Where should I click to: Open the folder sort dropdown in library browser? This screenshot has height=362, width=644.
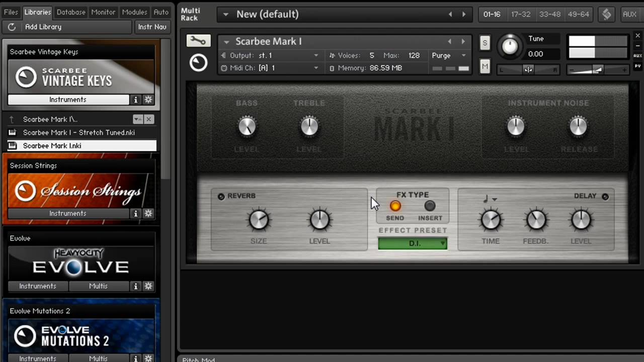pos(137,119)
